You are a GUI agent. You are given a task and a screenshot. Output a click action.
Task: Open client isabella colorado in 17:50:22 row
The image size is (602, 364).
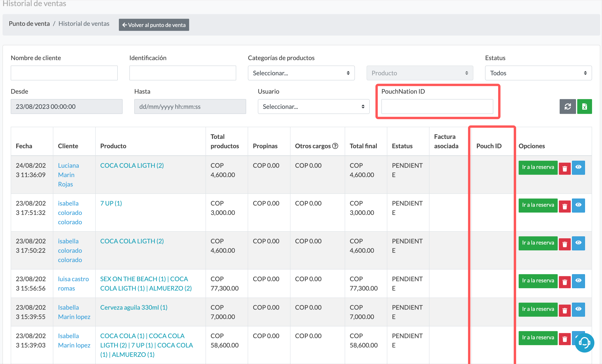coord(70,250)
